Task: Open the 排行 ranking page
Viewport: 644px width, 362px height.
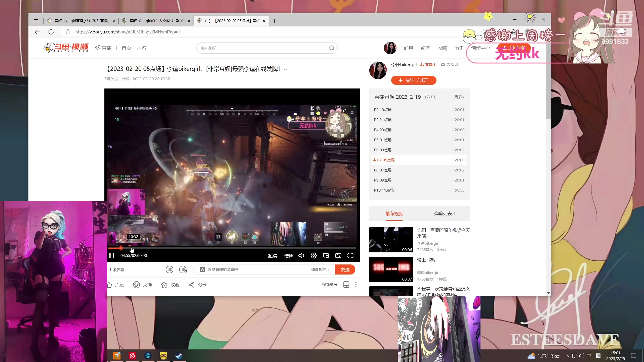Action: point(142,48)
